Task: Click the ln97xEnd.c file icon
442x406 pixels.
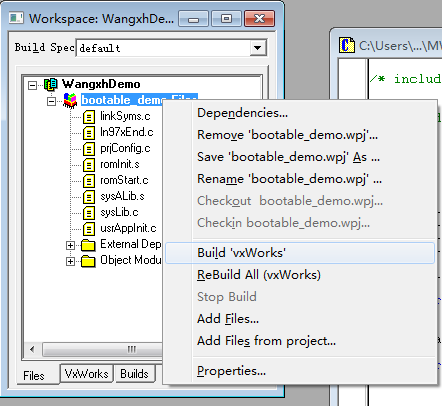Action: click(89, 133)
